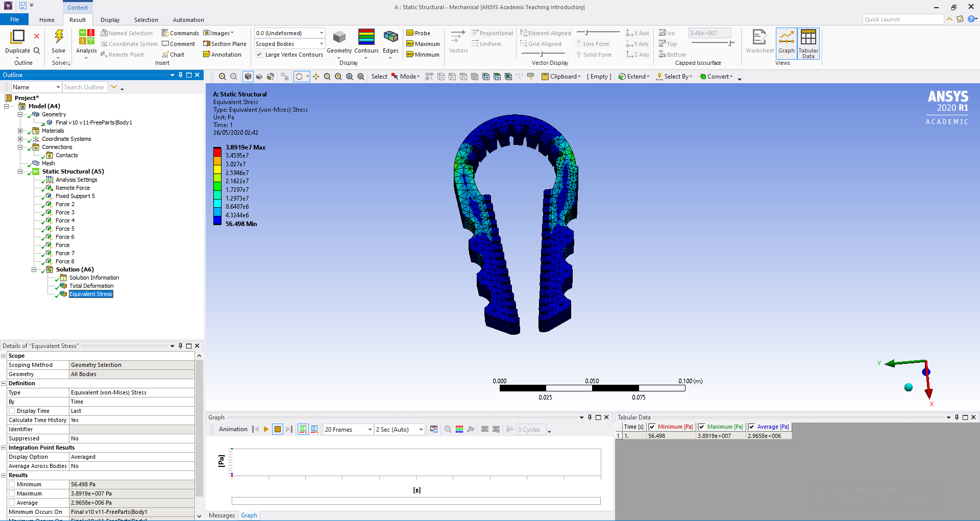Screen dimensions: 980x521
Task: Collapse the Solution (A6) tree node
Action: tap(34, 269)
